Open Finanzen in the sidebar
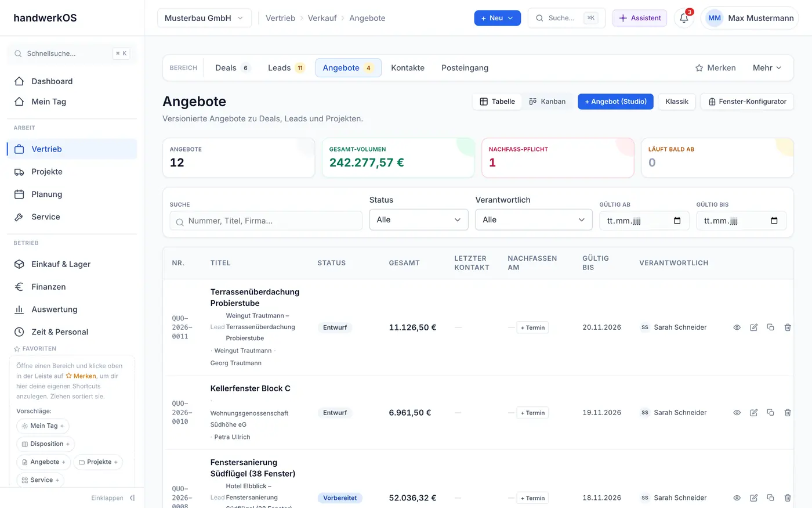This screenshot has height=508, width=812. coord(72,287)
